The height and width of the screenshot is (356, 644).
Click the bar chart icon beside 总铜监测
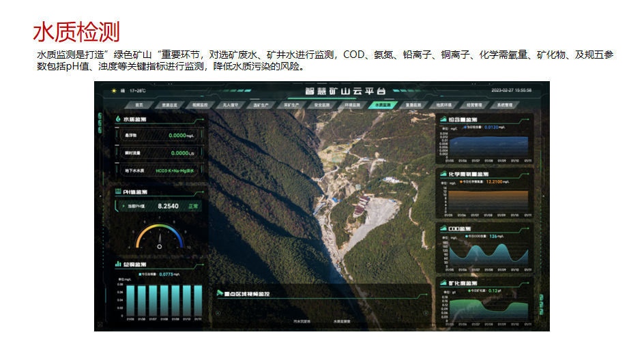pos(118,264)
